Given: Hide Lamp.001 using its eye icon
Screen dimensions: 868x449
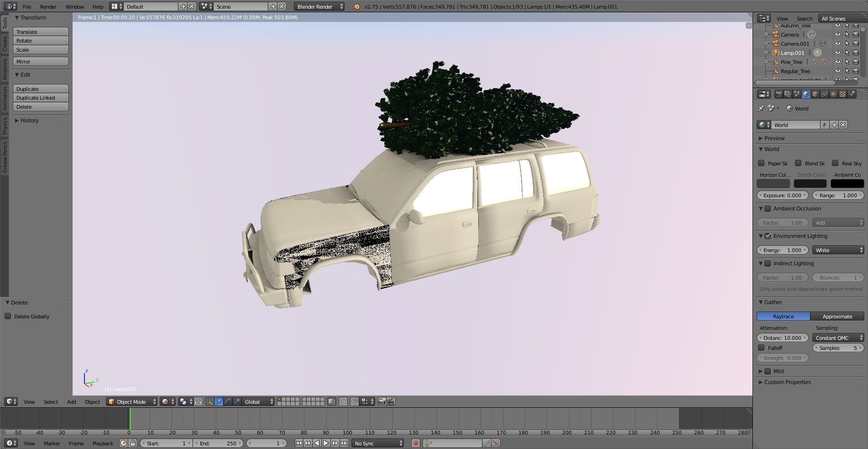Looking at the screenshot, I should pos(837,53).
